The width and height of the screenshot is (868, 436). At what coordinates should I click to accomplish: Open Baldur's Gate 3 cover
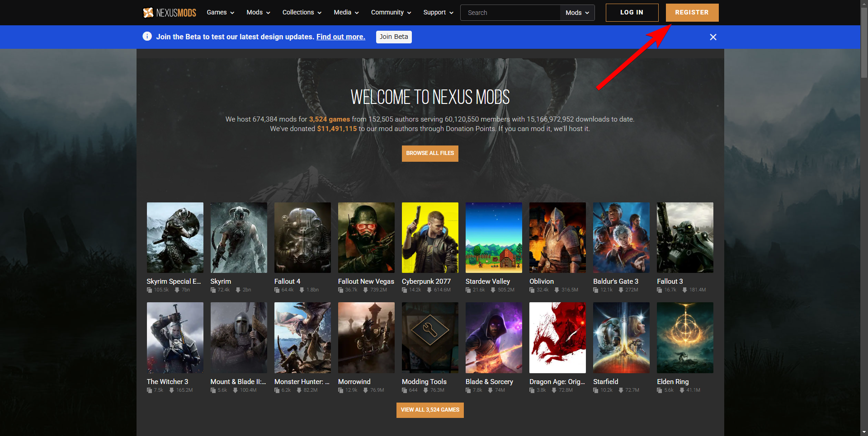(x=621, y=238)
